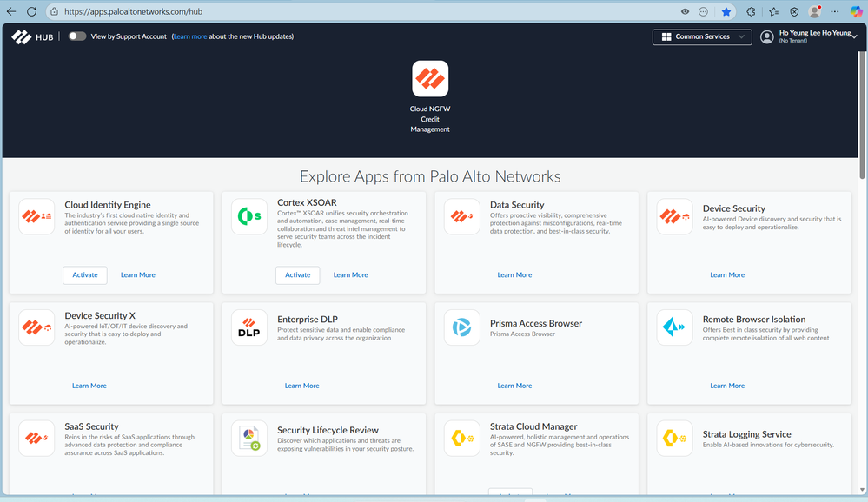Click the Security Lifecycle Review icon
868x502 pixels.
[x=248, y=438]
